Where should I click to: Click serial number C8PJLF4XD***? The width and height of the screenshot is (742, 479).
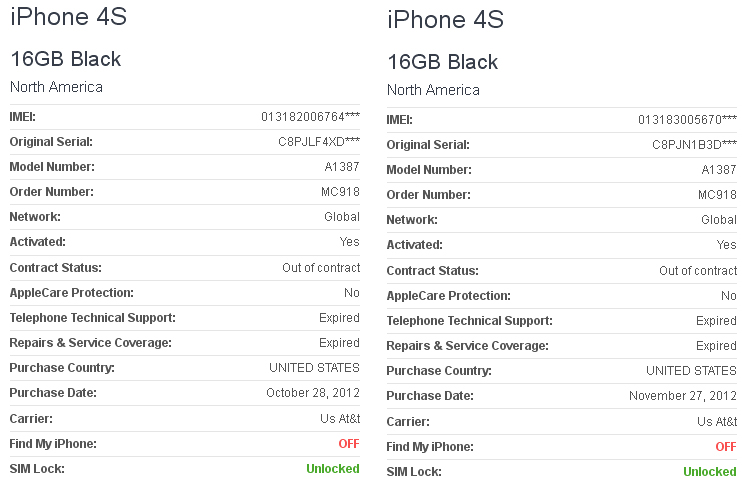coord(319,142)
